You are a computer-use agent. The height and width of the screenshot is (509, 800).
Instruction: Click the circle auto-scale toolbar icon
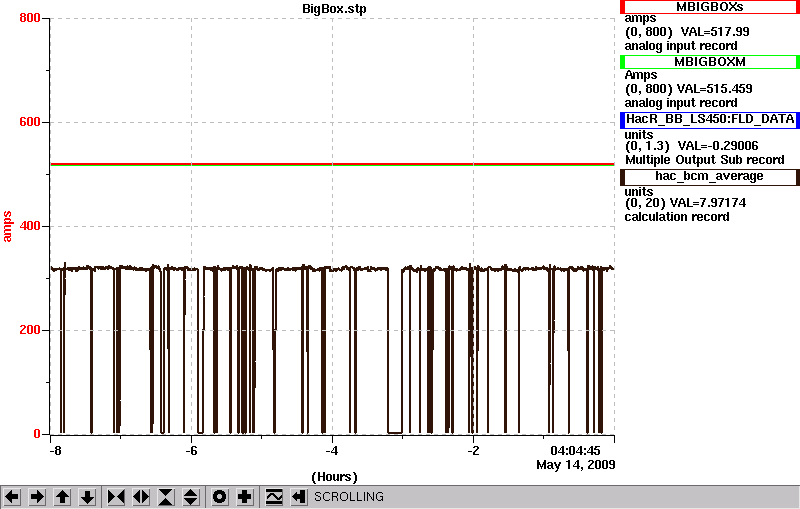tap(219, 497)
